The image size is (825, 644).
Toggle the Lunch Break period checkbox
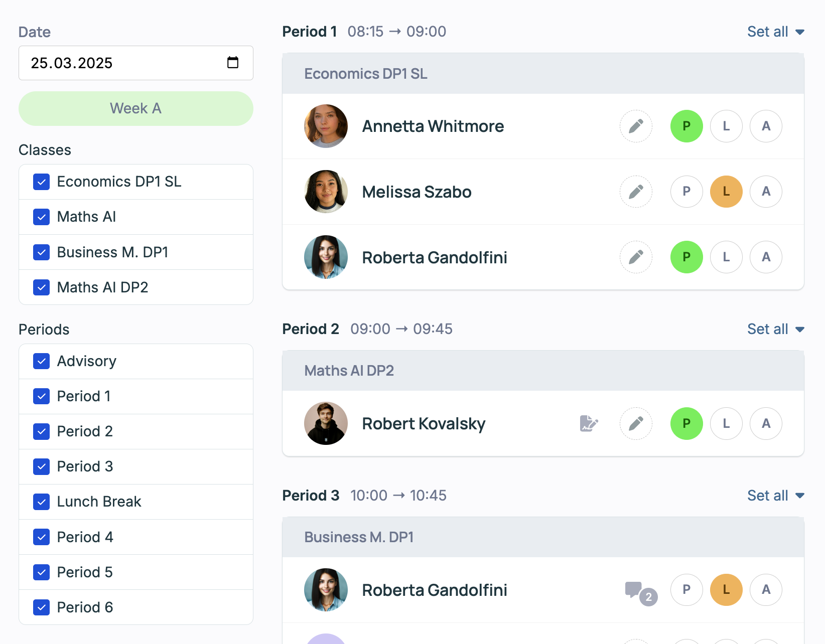(42, 502)
